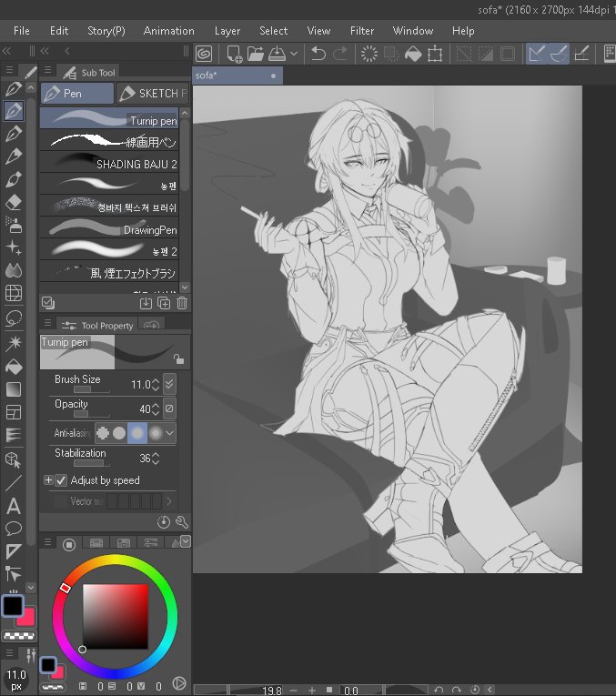This screenshot has width=616, height=696.
Task: Expand Vector magnet arrow option
Action: [169, 501]
